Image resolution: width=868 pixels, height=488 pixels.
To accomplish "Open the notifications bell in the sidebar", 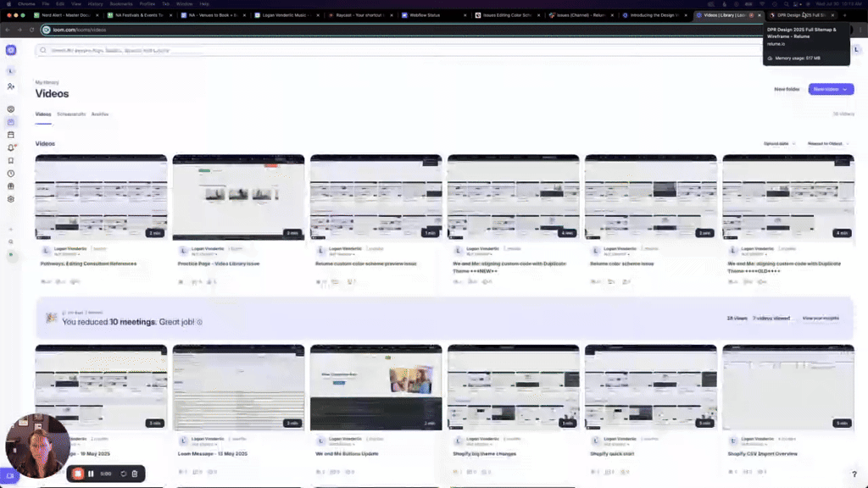I will coord(11,147).
